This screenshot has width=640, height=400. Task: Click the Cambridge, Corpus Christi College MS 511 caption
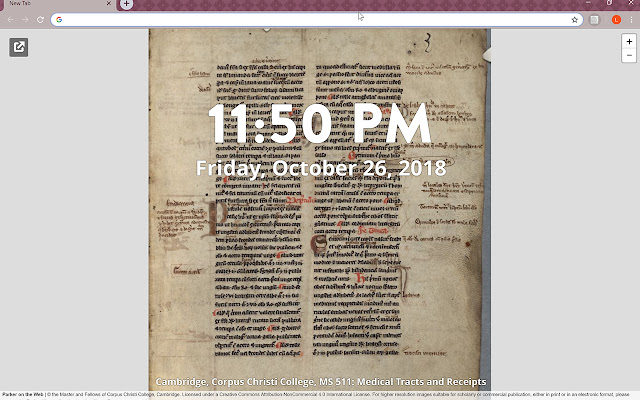[321, 382]
